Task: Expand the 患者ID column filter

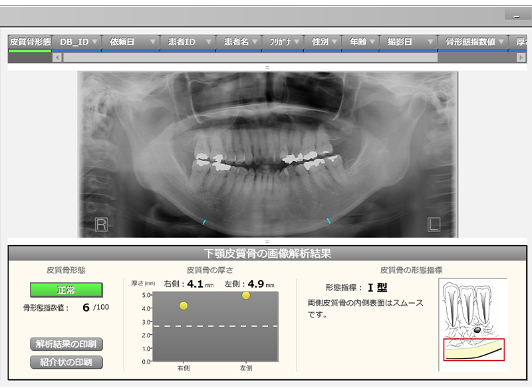Action: (209, 42)
